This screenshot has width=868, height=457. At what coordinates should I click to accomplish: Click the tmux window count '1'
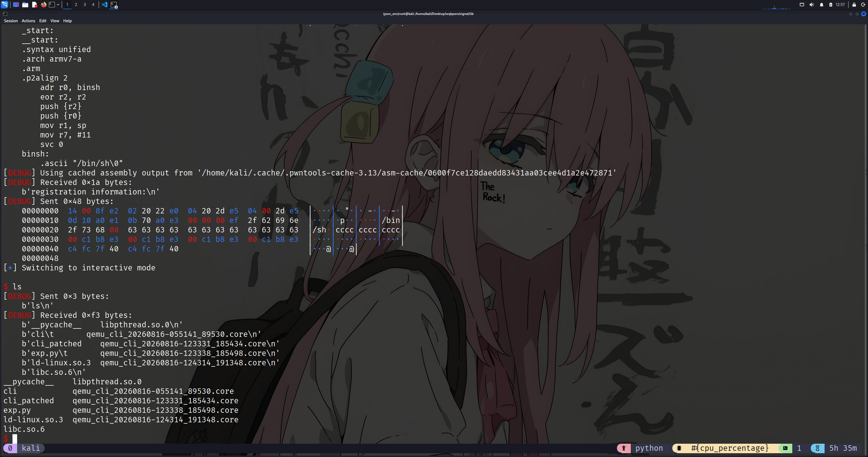(x=799, y=448)
